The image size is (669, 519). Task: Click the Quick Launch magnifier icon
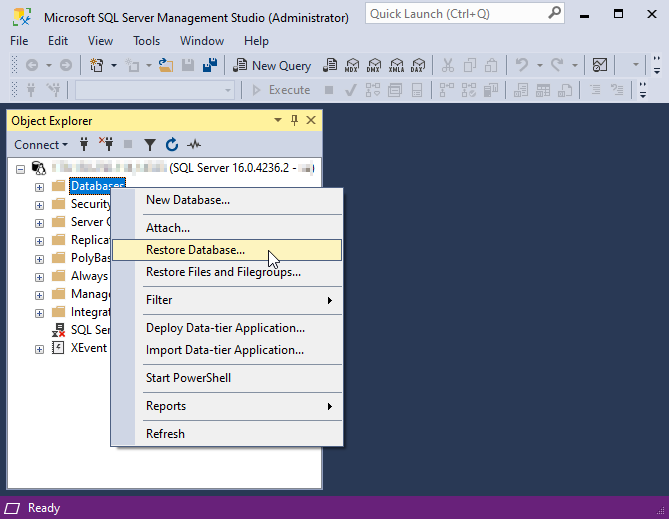click(554, 14)
